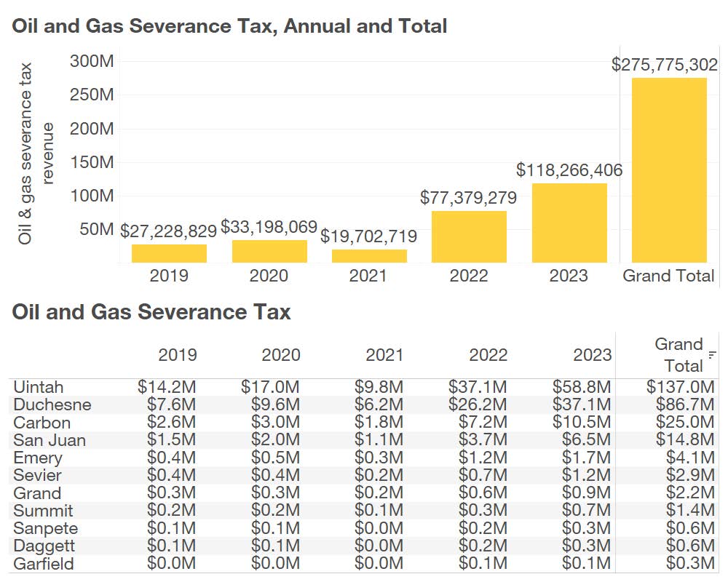The image size is (728, 582).
Task: Select the 2019 bar in the chart
Action: point(169,253)
